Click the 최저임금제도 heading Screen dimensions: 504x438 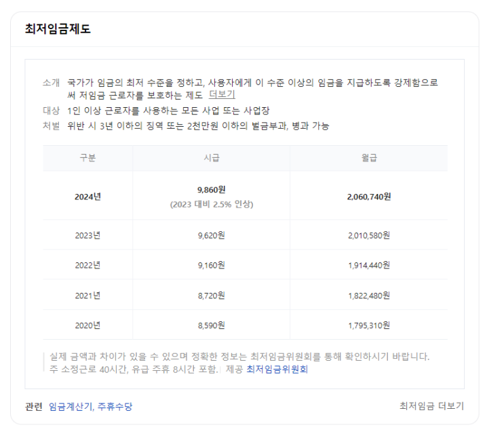(58, 29)
